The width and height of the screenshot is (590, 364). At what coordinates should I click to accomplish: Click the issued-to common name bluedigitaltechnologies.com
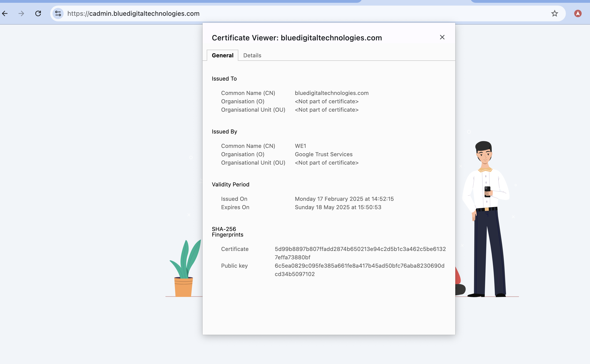pos(331,93)
